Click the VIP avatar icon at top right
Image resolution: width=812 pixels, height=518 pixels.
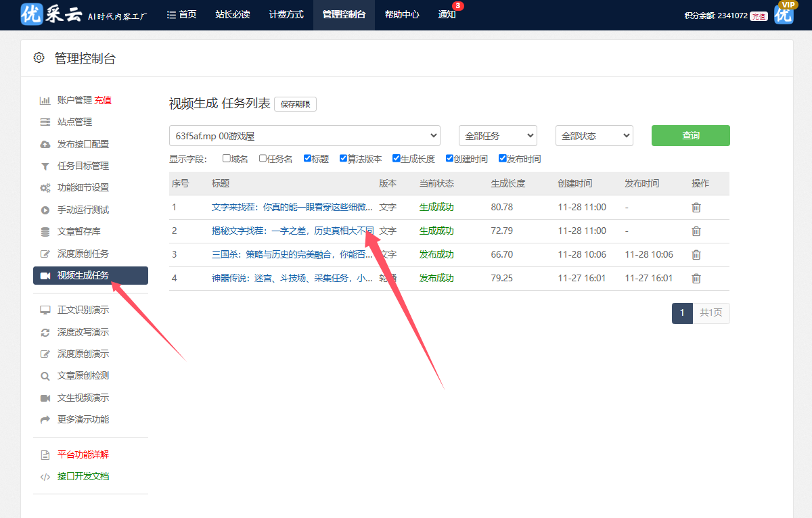tap(784, 14)
